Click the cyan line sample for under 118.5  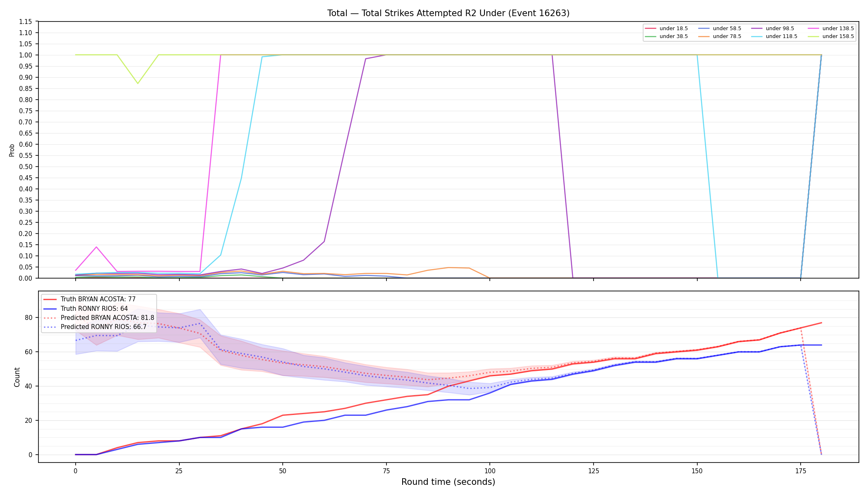point(757,36)
